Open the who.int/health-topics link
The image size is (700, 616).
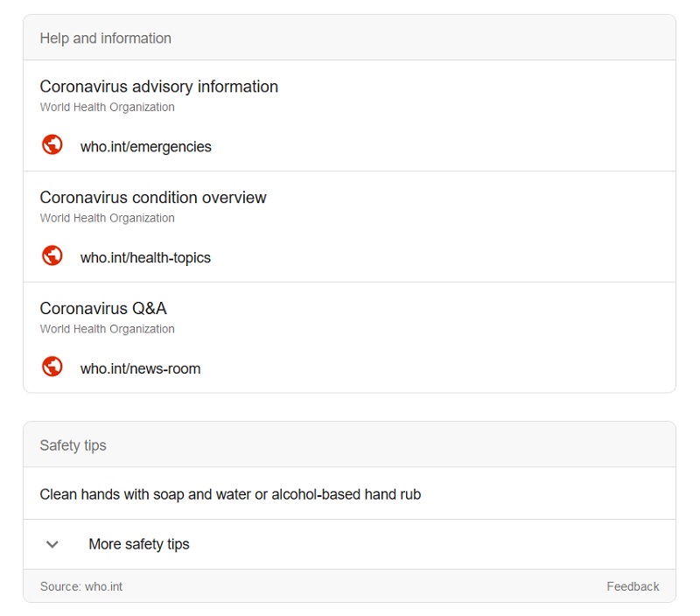[145, 258]
